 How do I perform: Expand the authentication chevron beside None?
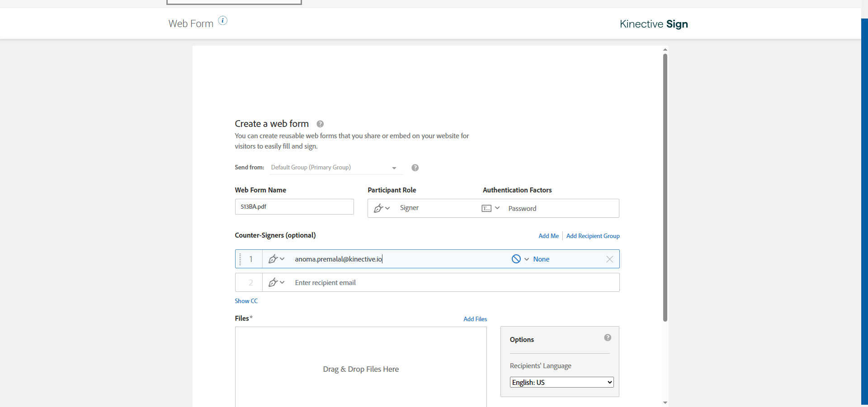527,259
